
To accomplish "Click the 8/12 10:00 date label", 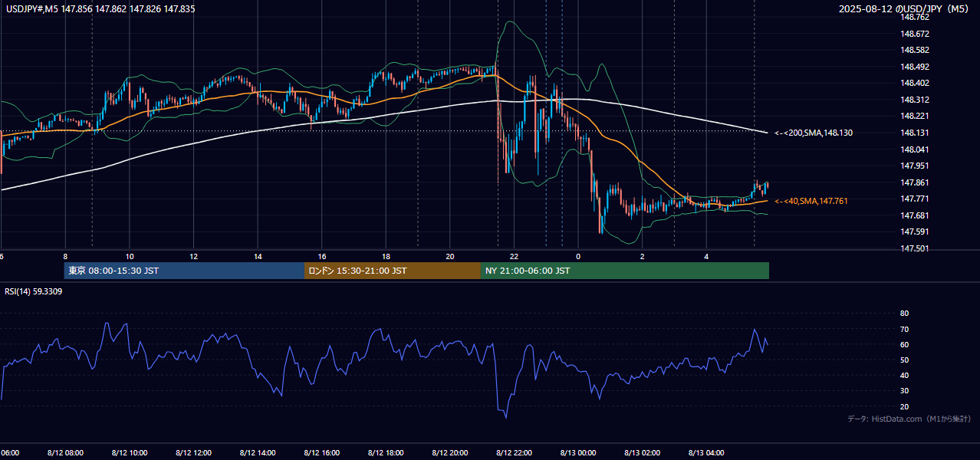I will (130, 453).
